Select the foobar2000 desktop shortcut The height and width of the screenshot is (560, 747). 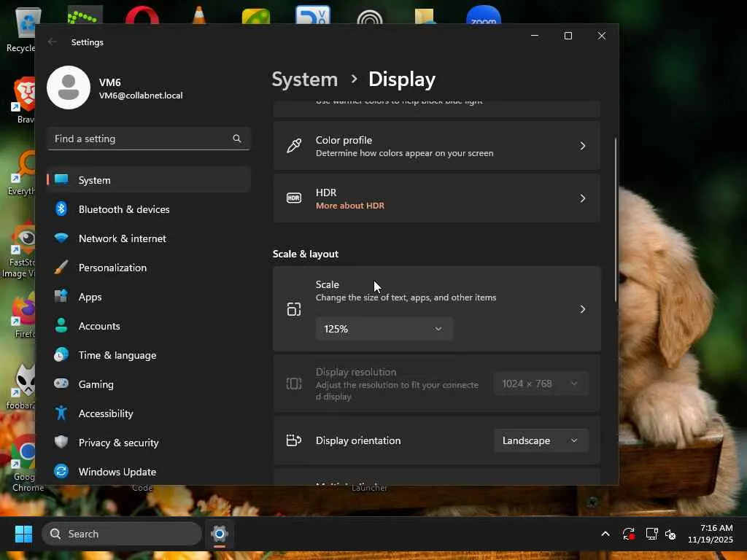[x=21, y=386]
